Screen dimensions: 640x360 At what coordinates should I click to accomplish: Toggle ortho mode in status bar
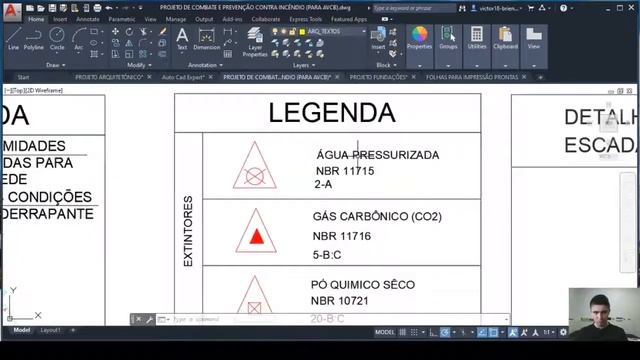point(433,332)
